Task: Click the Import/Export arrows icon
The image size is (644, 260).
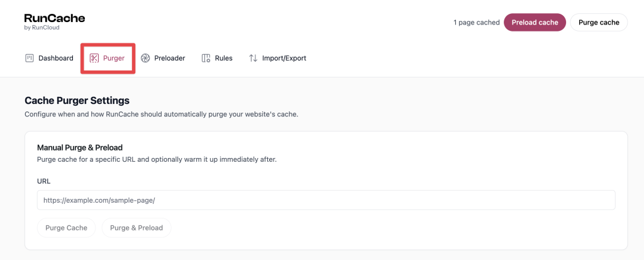Action: (253, 58)
